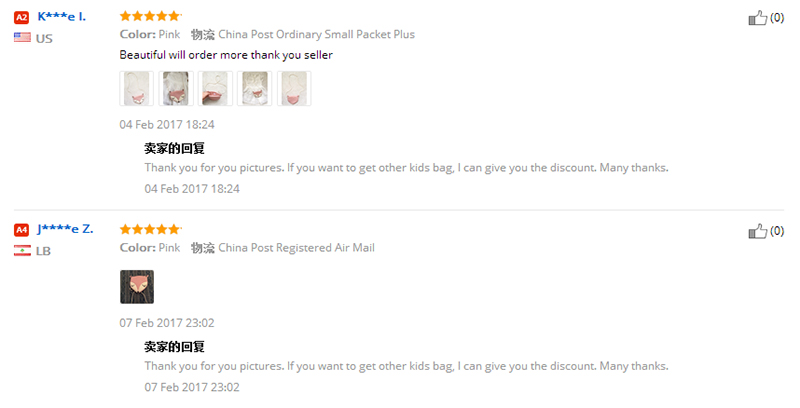The height and width of the screenshot is (408, 800).
Task: Click the helpful count on first review
Action: click(x=777, y=18)
